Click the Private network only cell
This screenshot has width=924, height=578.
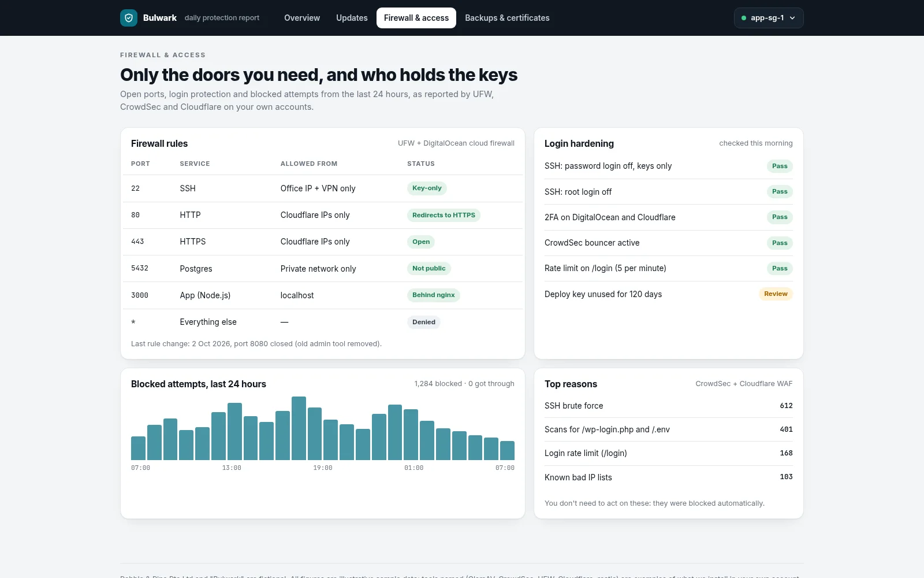tap(318, 269)
